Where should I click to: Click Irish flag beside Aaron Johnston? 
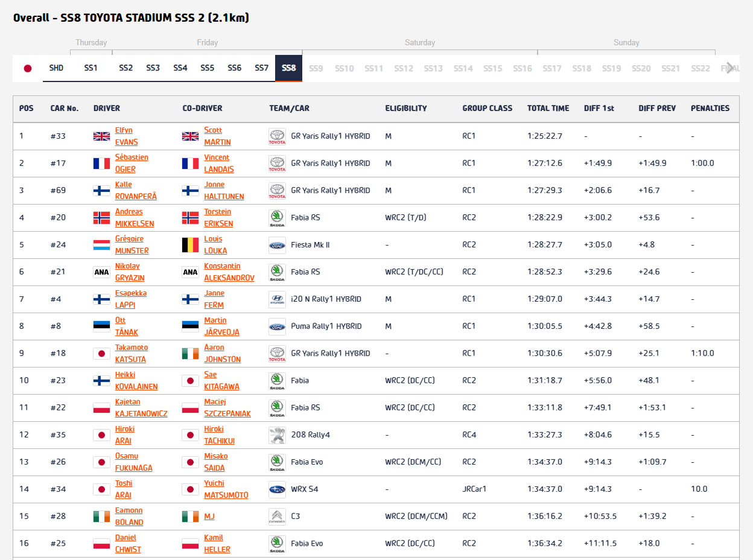click(x=190, y=354)
